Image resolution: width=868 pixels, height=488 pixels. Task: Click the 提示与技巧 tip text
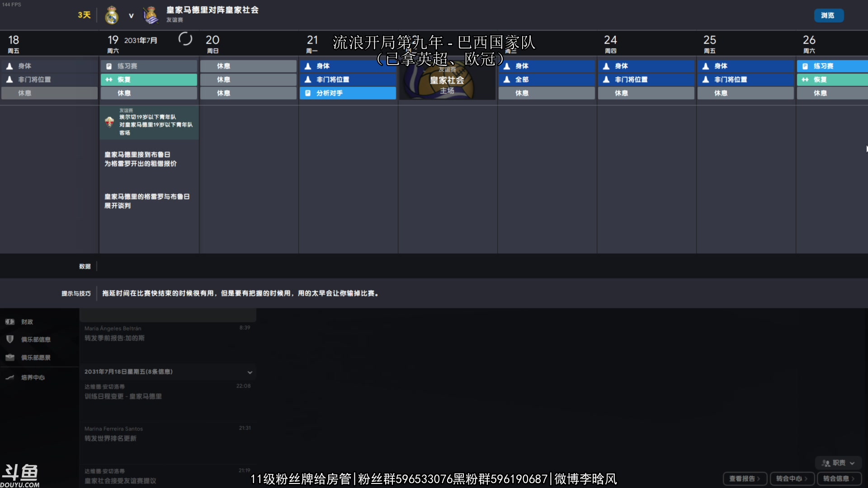(241, 293)
